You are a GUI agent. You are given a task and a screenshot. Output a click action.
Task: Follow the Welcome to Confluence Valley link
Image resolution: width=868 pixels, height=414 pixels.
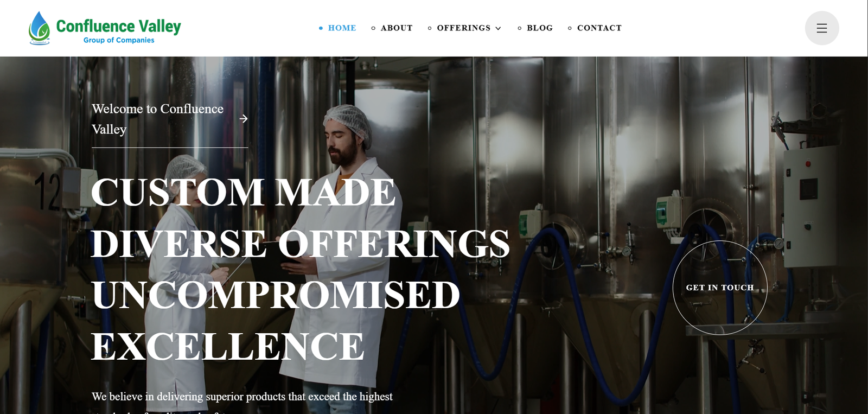[x=158, y=119]
